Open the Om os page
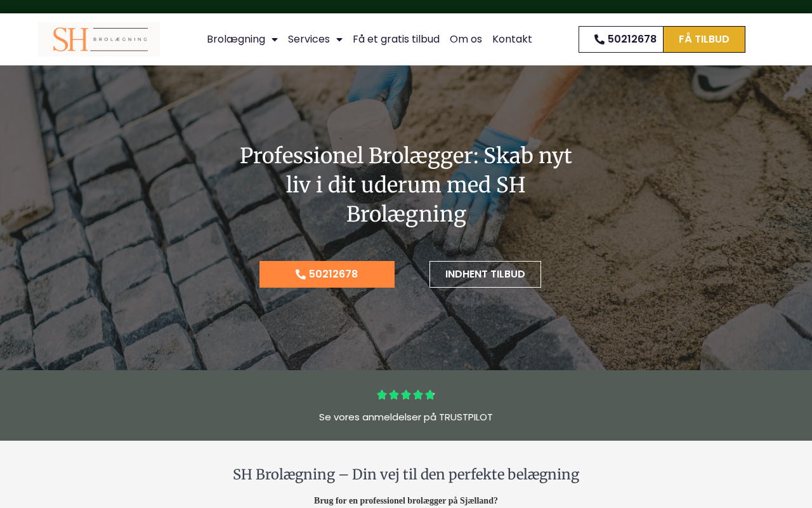The image size is (812, 508). click(x=466, y=39)
